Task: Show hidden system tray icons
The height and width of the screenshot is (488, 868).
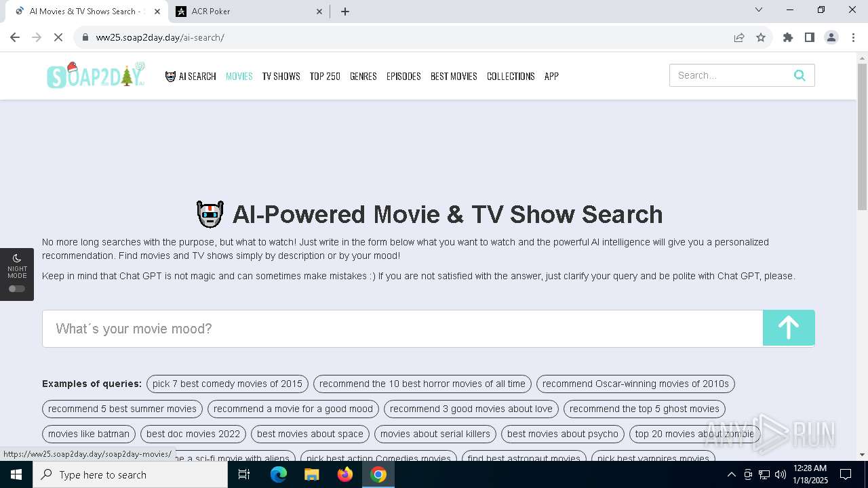Action: (x=731, y=474)
